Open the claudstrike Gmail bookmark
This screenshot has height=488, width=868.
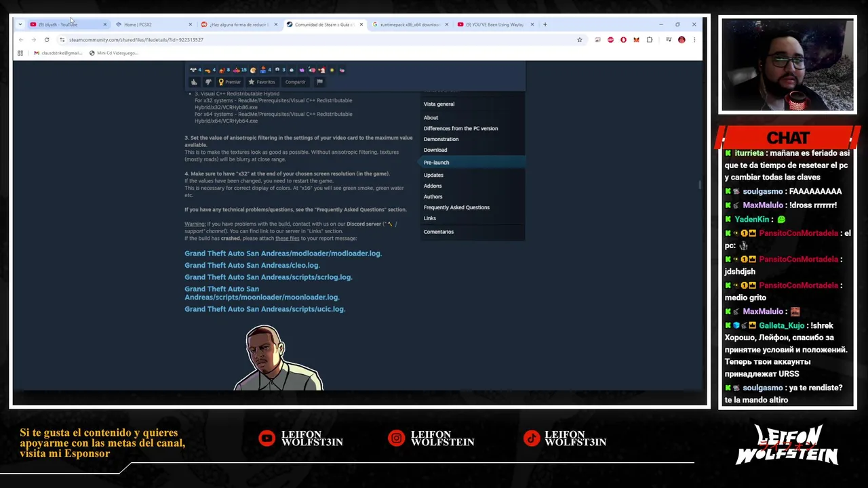(x=58, y=53)
